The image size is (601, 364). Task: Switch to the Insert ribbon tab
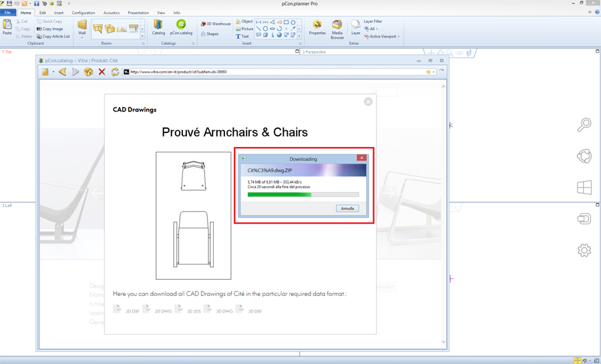[59, 13]
